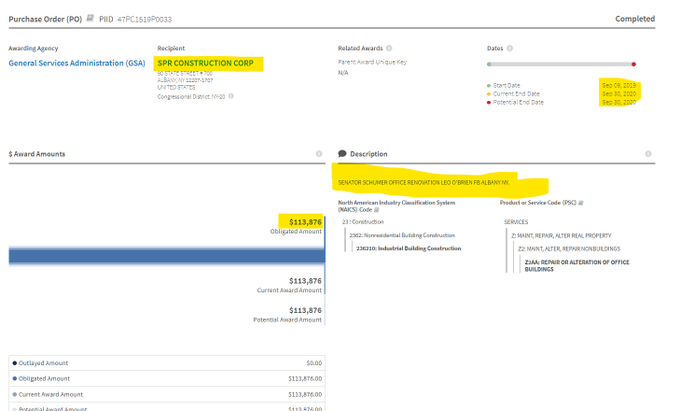Screen dimensions: 680x411
Task: Click the Description speech bubble icon
Action: 343,154
